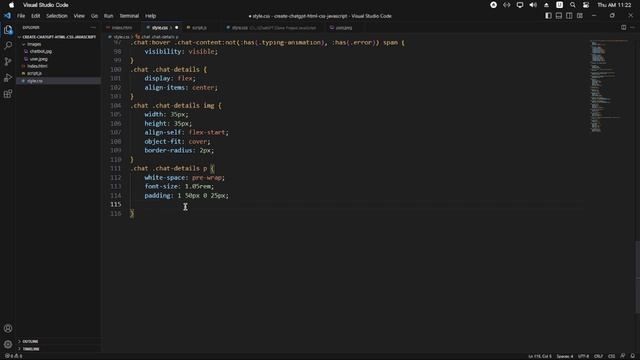The image size is (640, 360).
Task: Collapse the images folder
Action: tap(34, 44)
